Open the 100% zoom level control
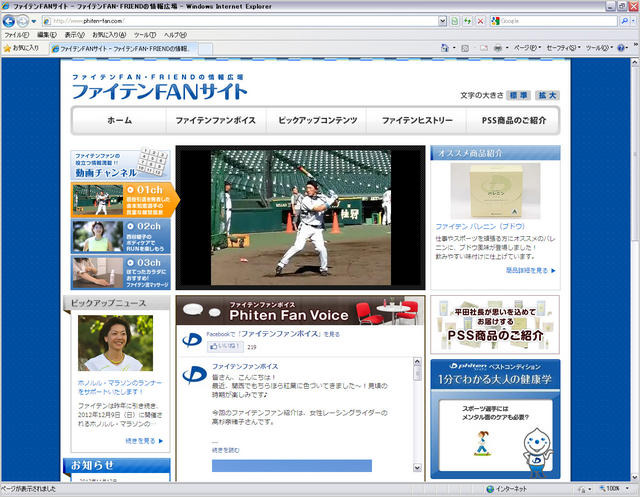The image size is (640, 497). point(612,489)
